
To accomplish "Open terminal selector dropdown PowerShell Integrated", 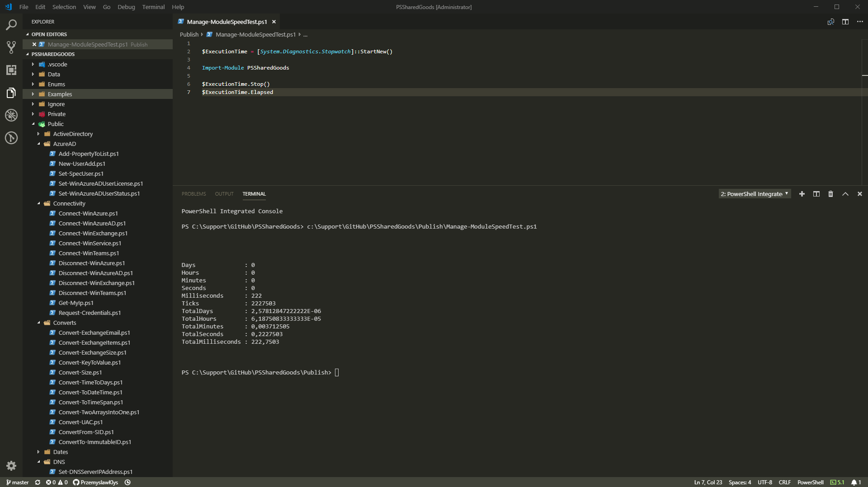I will click(754, 194).
